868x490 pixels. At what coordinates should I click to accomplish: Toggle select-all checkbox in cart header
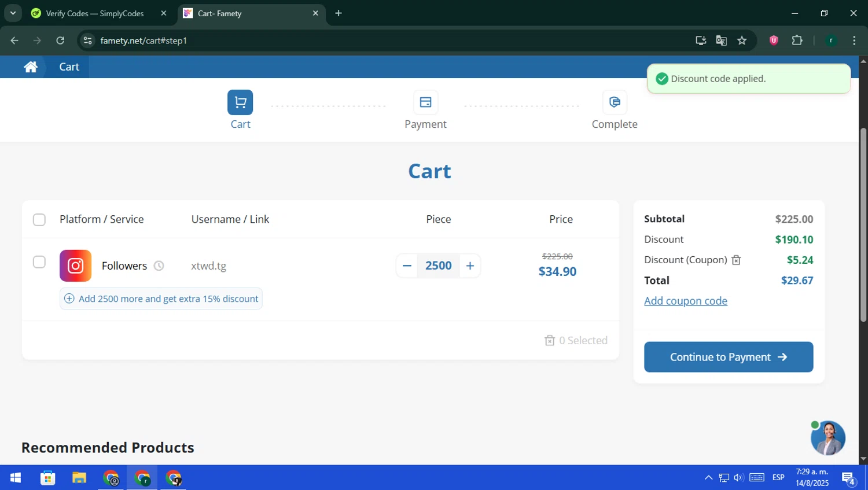pos(39,220)
